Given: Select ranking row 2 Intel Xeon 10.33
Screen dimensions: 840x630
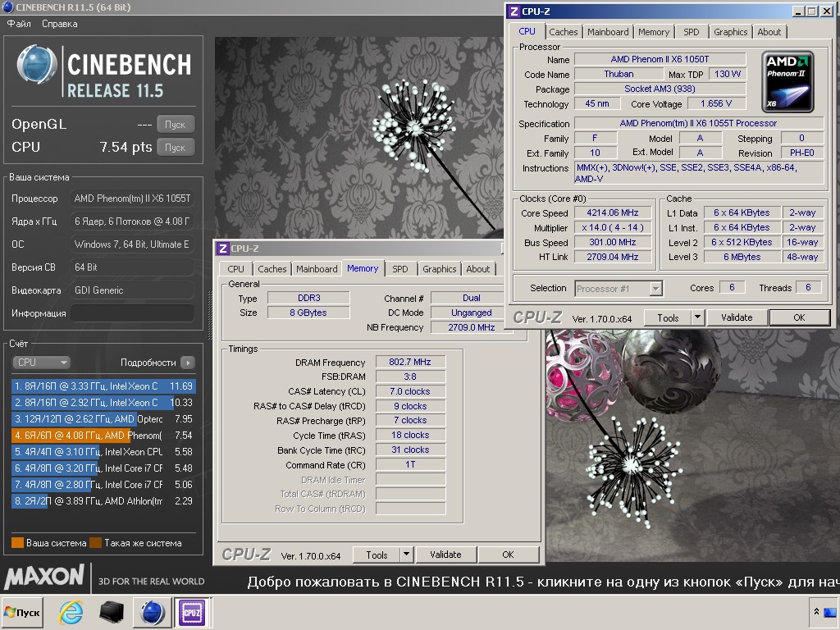Looking at the screenshot, I should click(103, 402).
